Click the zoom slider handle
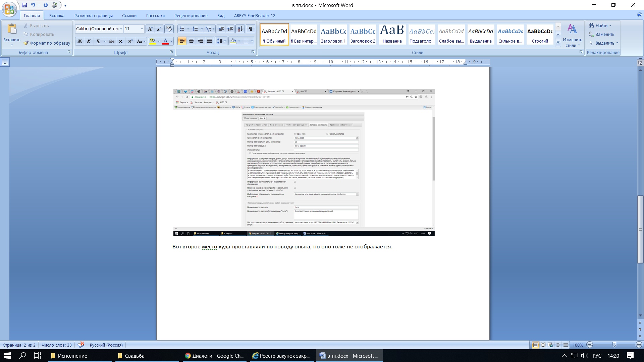 point(614,345)
